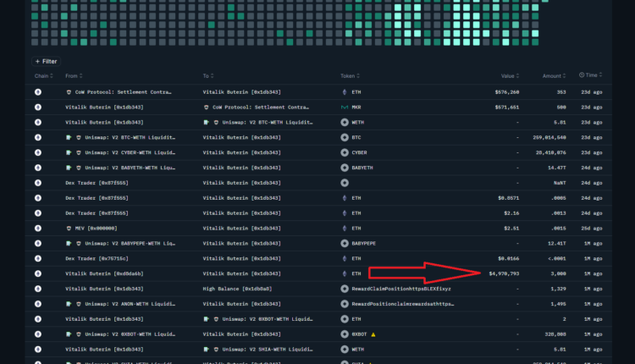This screenshot has height=364, width=635.
Task: Click the BTC token icon
Action: pyautogui.click(x=345, y=137)
